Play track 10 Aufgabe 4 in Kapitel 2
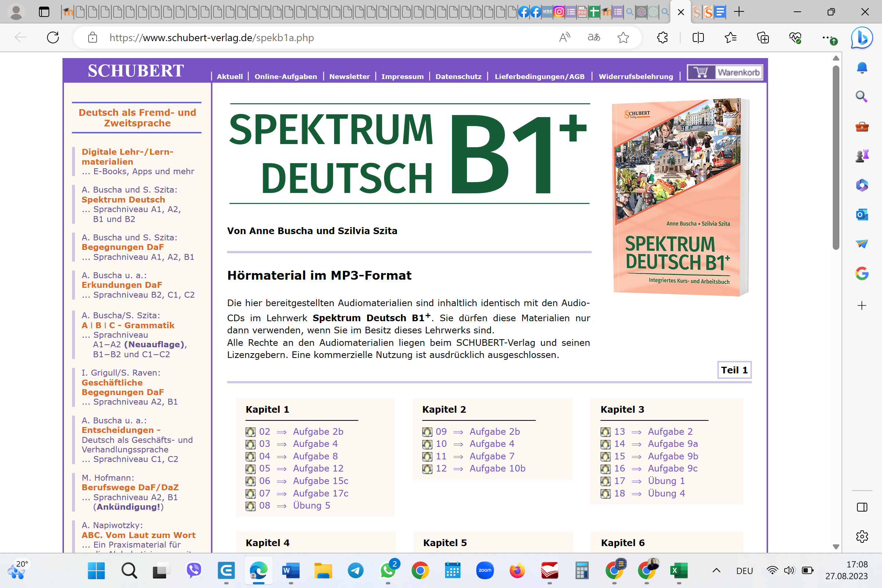Viewport: 882px width, 588px height. pos(492,444)
